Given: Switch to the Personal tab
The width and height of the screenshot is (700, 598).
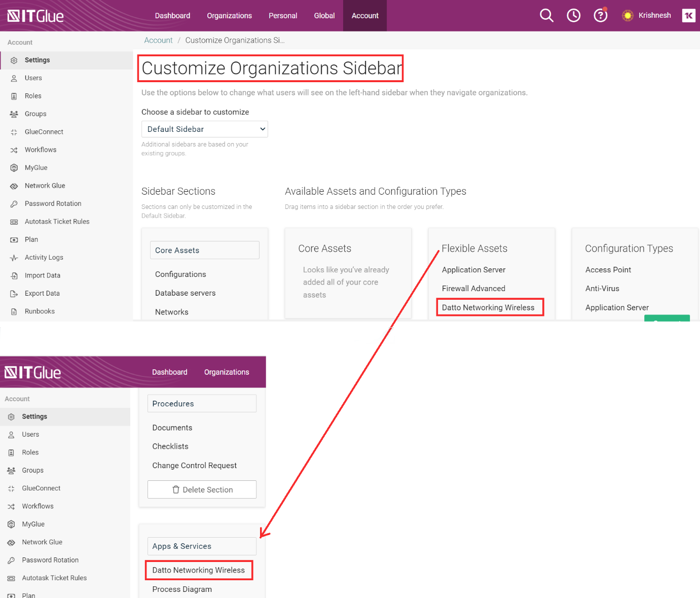Looking at the screenshot, I should click(283, 16).
